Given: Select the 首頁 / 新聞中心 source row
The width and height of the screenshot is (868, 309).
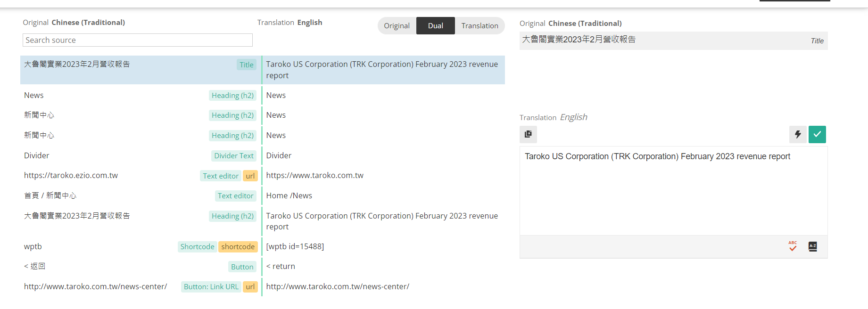Looking at the screenshot, I should (50, 195).
